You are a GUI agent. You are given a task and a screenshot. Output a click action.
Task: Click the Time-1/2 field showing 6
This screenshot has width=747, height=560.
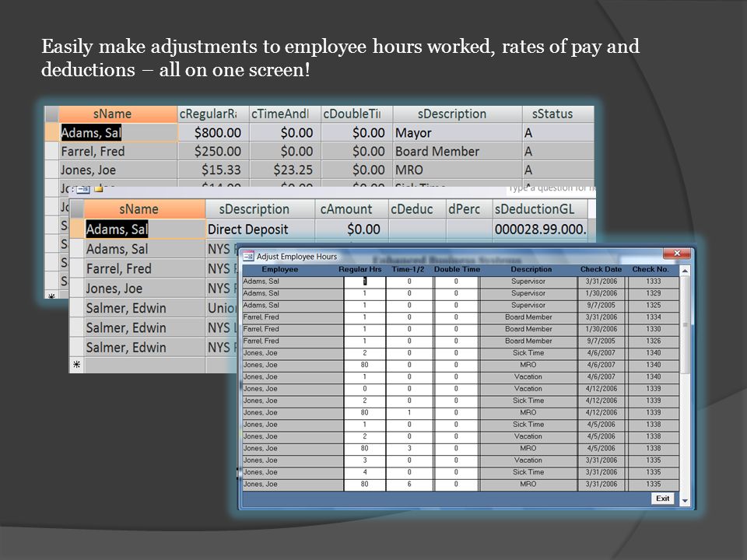pos(409,484)
